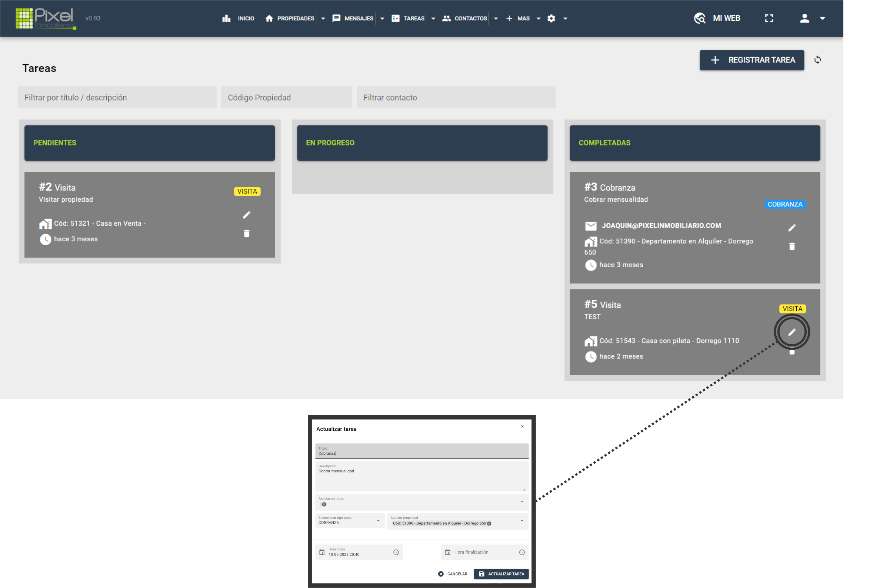Open the Hora inicio clock picker
This screenshot has width=883, height=588.
[396, 552]
